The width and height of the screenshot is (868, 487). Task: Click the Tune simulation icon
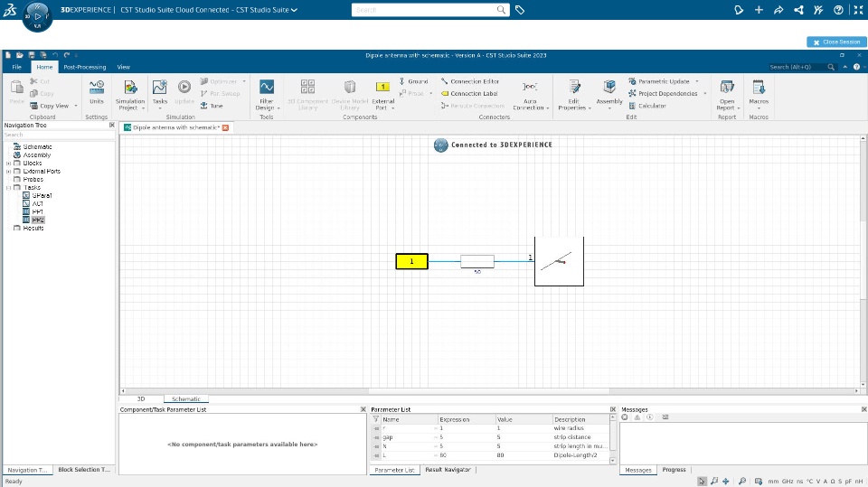[x=204, y=106]
